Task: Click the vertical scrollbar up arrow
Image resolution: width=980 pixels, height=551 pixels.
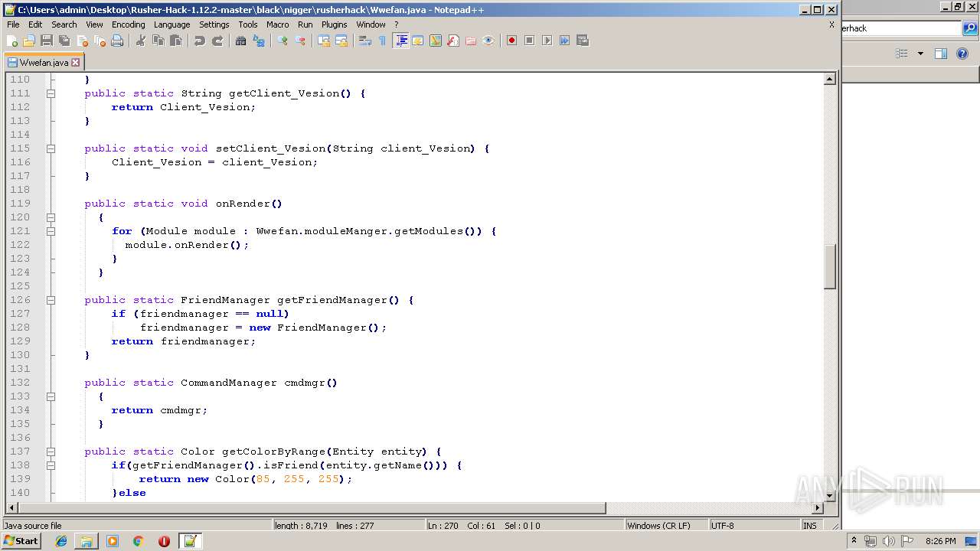Action: tap(829, 79)
